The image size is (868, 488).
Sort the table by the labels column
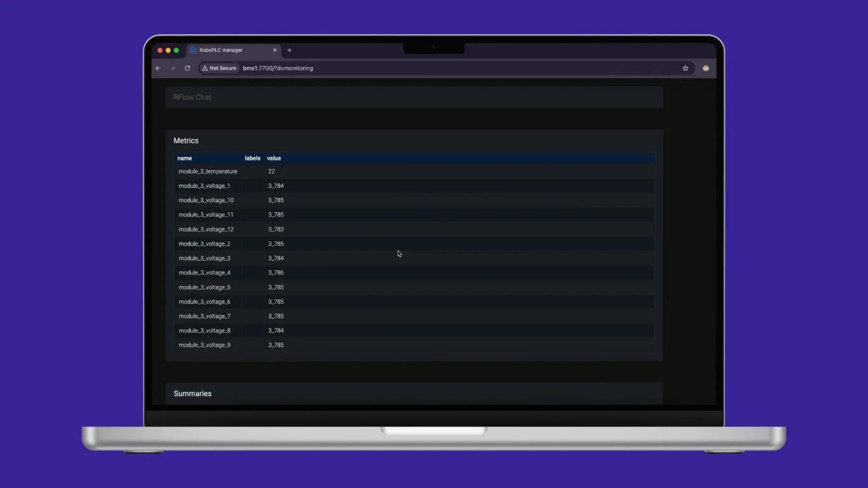[252, 158]
